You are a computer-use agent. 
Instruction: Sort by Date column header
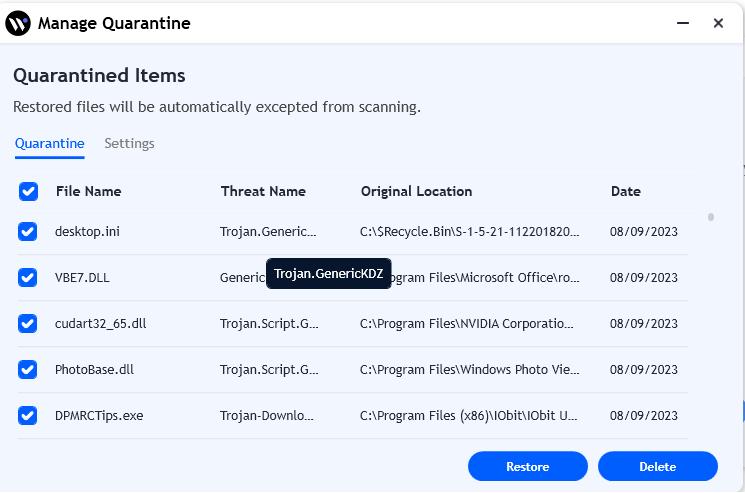click(x=625, y=191)
